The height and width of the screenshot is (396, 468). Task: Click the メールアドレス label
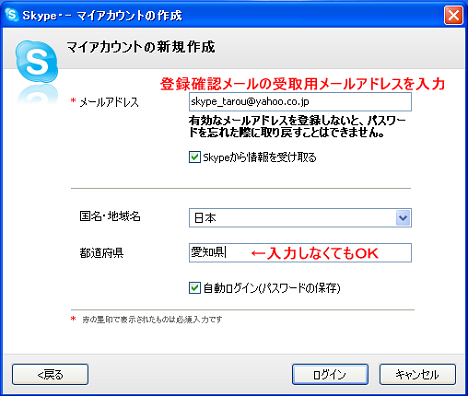coord(109,102)
